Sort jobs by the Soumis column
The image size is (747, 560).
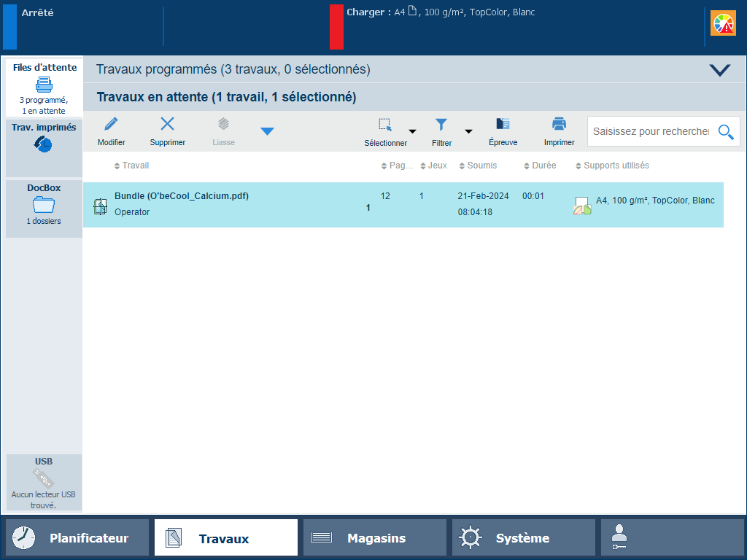pyautogui.click(x=481, y=166)
